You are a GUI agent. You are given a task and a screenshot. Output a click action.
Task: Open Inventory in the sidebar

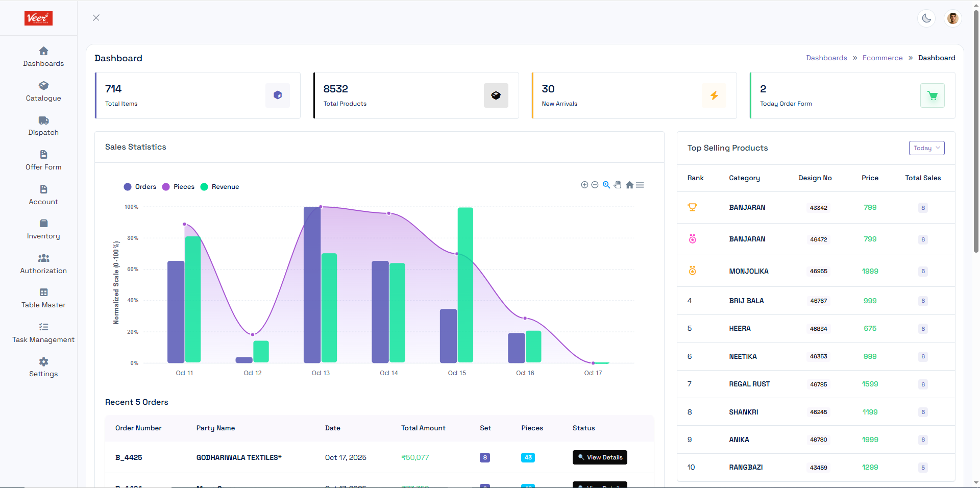click(x=43, y=229)
